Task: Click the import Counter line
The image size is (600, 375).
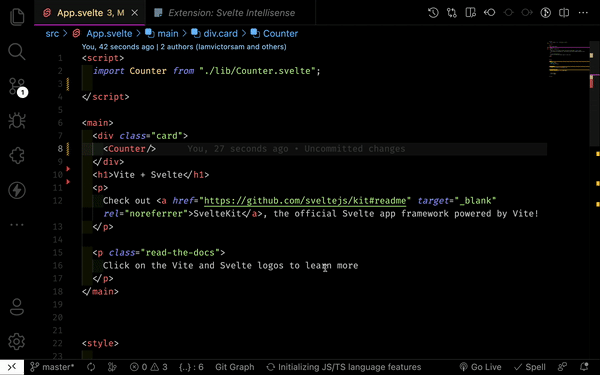Action: [x=207, y=71]
